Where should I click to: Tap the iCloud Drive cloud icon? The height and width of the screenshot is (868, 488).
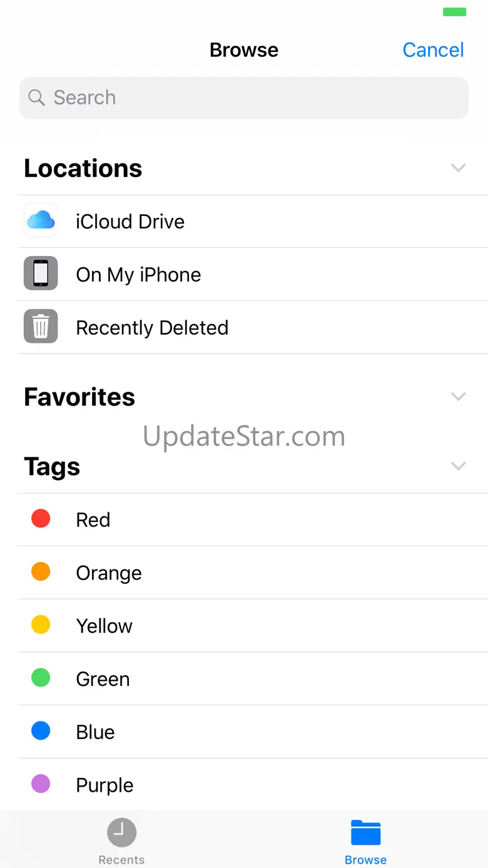41,220
